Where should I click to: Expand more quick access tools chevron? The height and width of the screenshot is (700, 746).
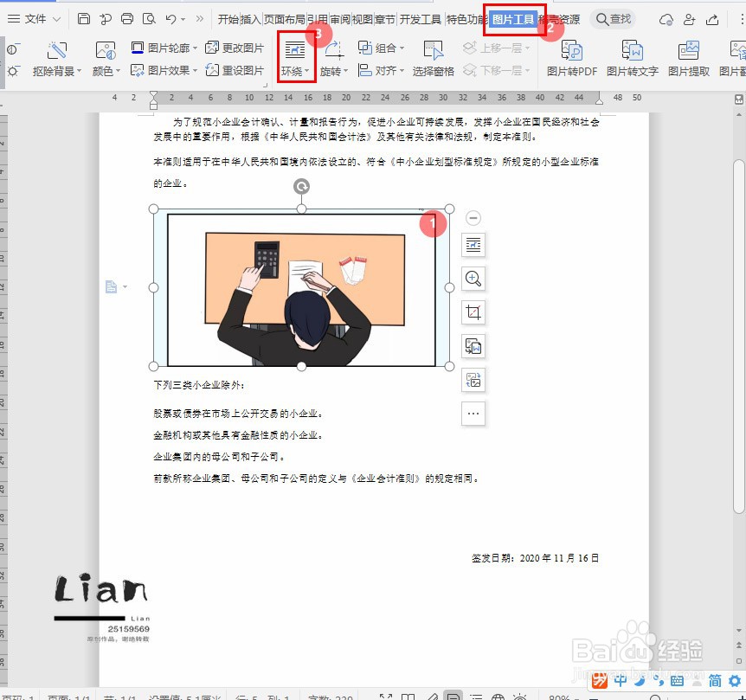click(x=199, y=19)
